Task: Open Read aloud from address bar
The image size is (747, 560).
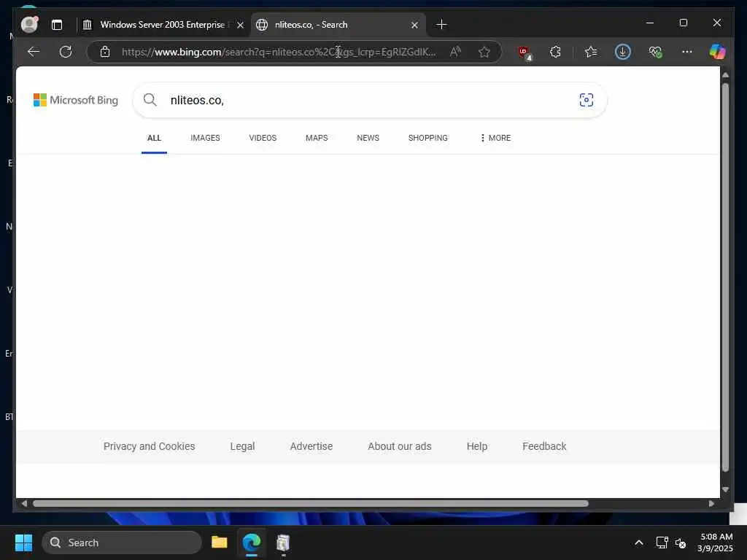Action: click(x=455, y=52)
